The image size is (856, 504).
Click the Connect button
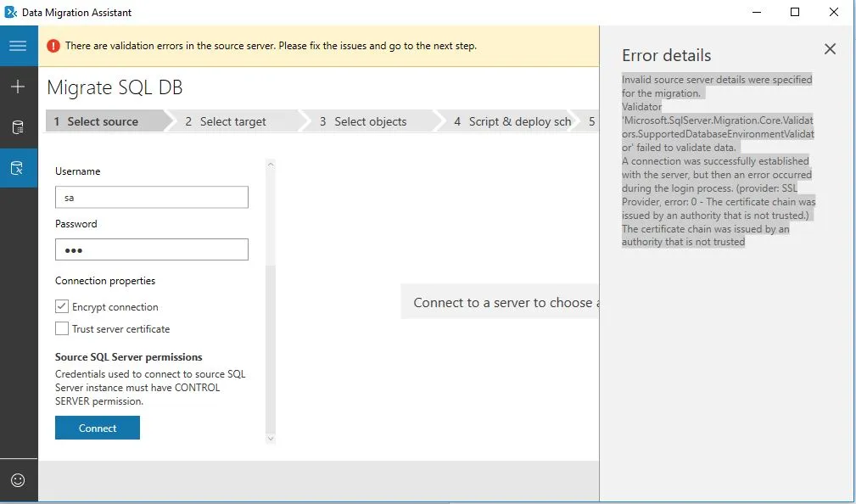coord(98,428)
